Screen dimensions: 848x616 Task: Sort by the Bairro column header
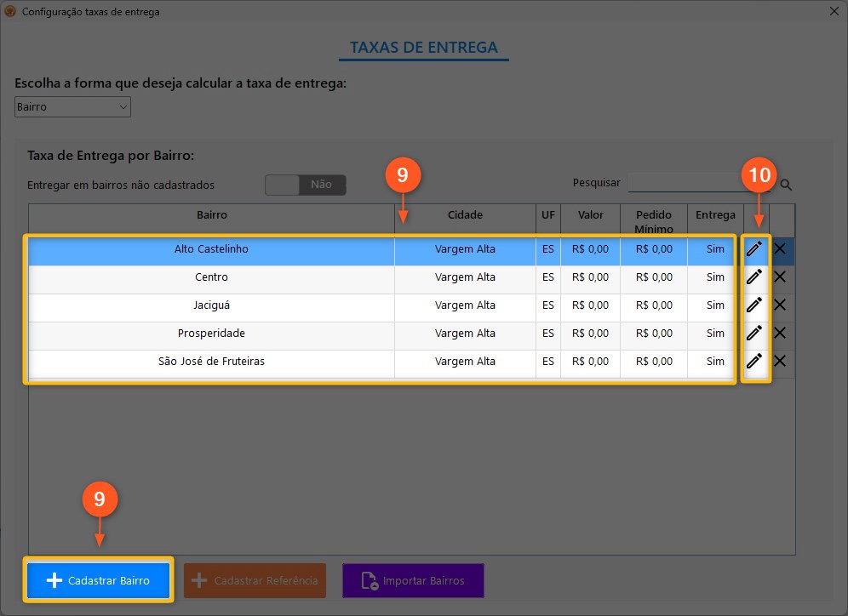tap(211, 215)
